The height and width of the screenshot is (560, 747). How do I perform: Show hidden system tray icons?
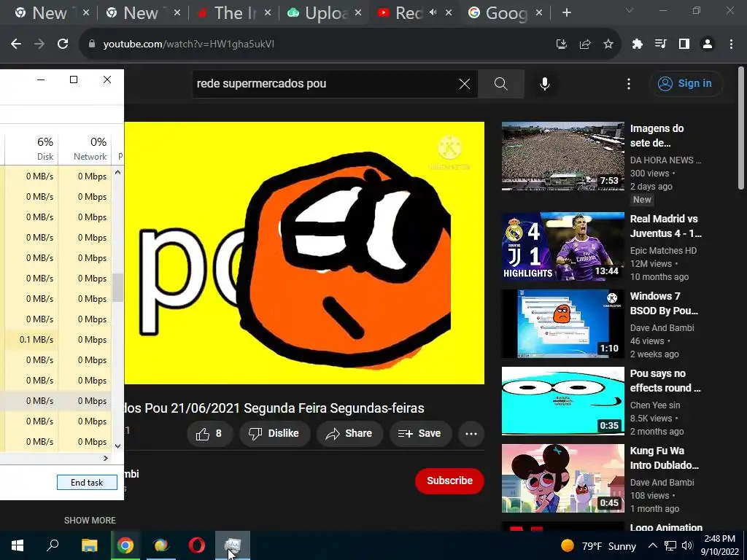653,545
